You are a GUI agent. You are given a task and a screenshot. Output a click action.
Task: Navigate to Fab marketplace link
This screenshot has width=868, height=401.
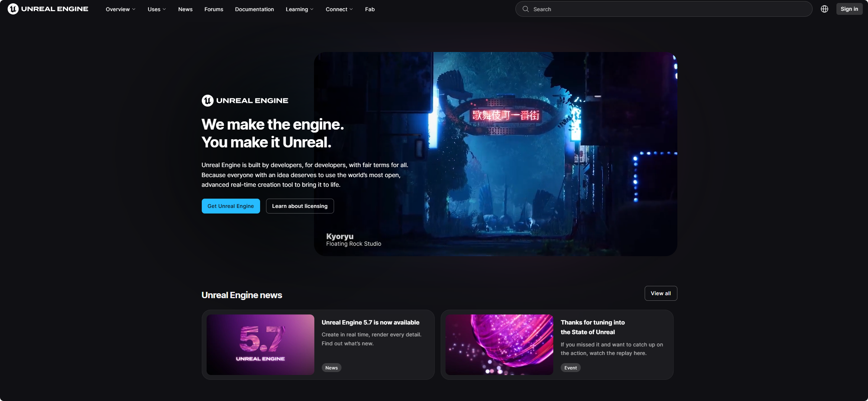coord(370,9)
